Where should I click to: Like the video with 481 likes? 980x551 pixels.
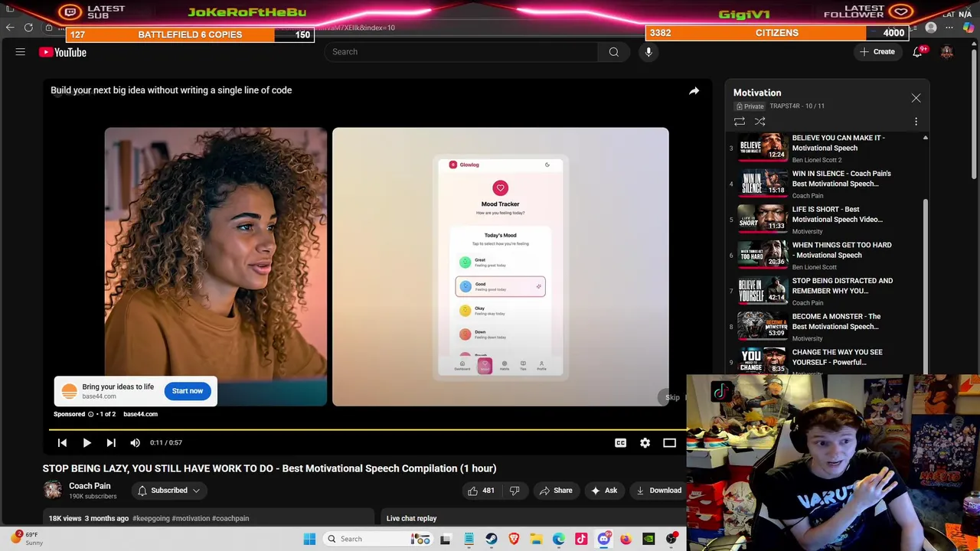point(481,491)
